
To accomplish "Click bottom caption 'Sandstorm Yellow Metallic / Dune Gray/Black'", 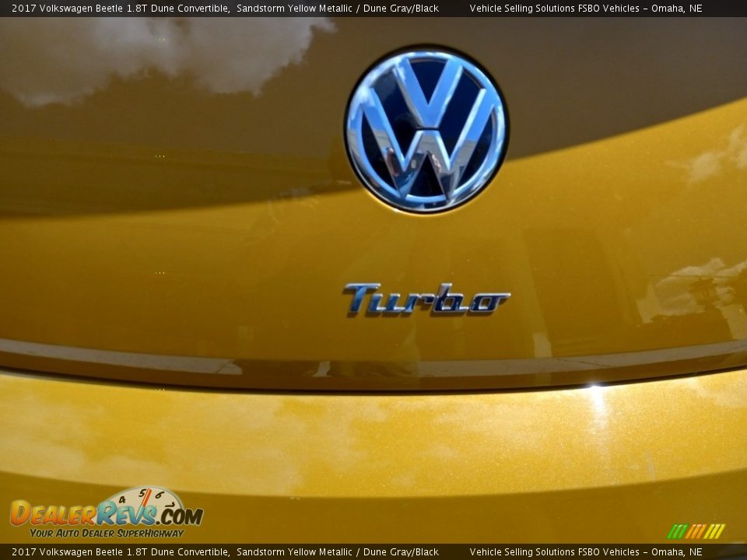I will (338, 552).
